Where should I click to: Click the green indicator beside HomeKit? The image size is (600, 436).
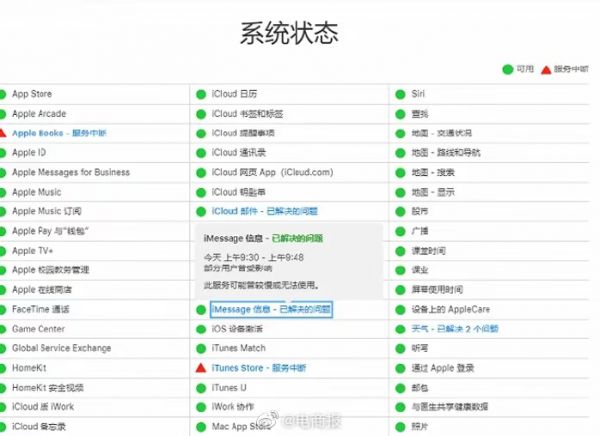[4, 368]
